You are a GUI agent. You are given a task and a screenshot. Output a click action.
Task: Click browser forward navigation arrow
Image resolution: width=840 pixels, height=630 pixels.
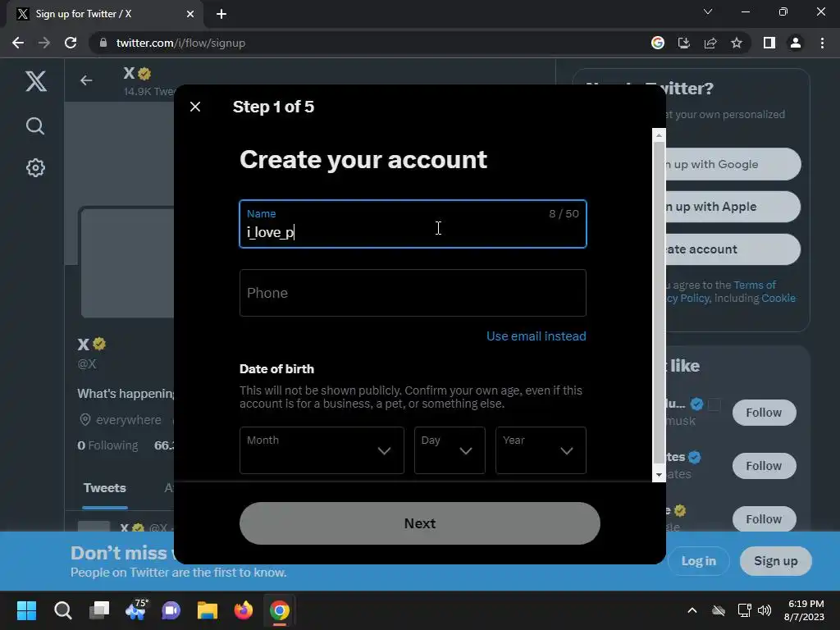coord(44,43)
